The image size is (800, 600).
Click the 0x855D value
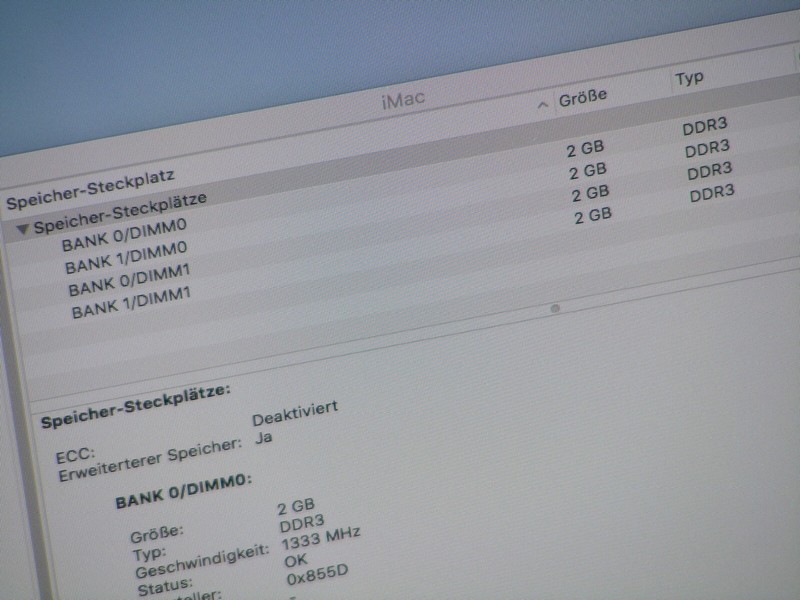point(317,576)
